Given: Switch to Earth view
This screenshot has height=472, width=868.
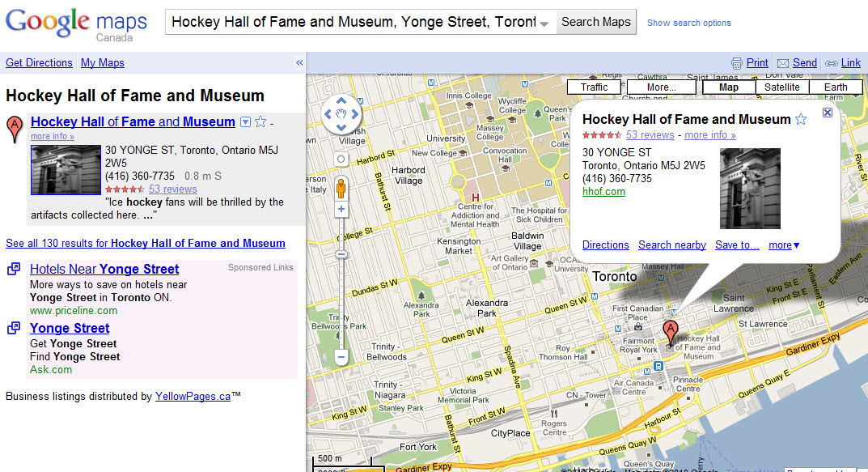Looking at the screenshot, I should click(836, 87).
